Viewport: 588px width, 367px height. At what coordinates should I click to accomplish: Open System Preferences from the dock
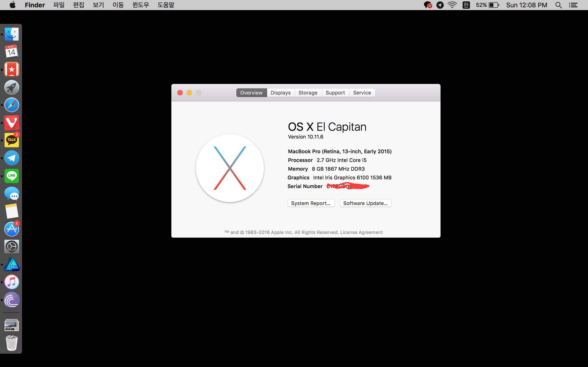[x=11, y=247]
